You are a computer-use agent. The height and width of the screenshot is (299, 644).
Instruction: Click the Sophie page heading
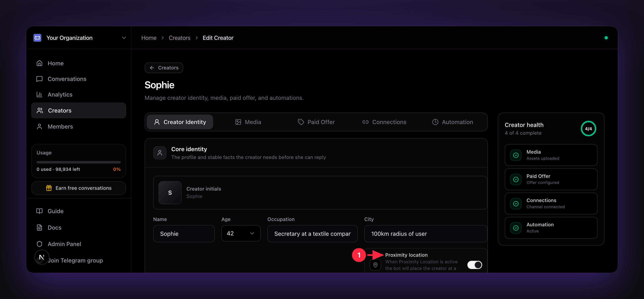coord(160,85)
